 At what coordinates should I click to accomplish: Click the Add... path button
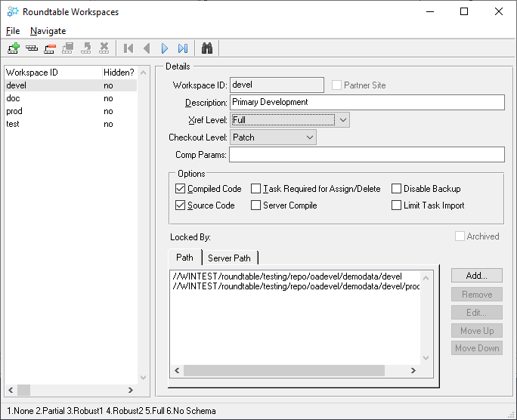pos(477,276)
